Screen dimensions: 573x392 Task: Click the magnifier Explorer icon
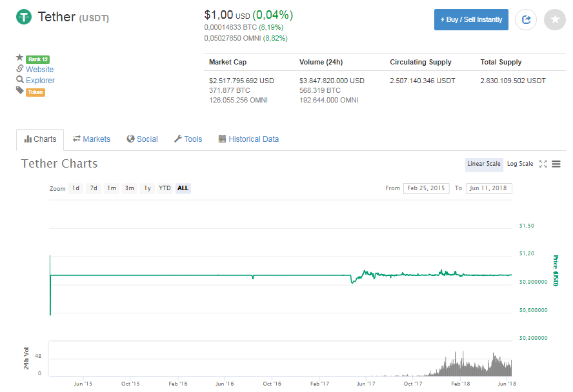(x=20, y=79)
